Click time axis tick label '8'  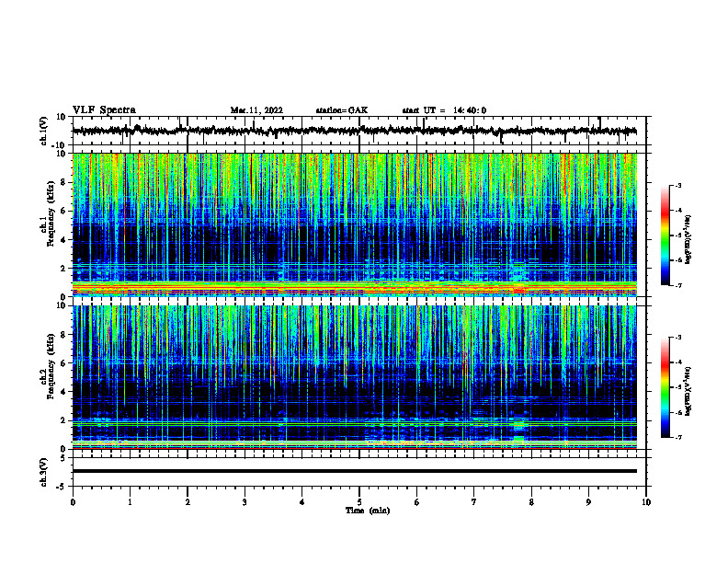(x=531, y=502)
